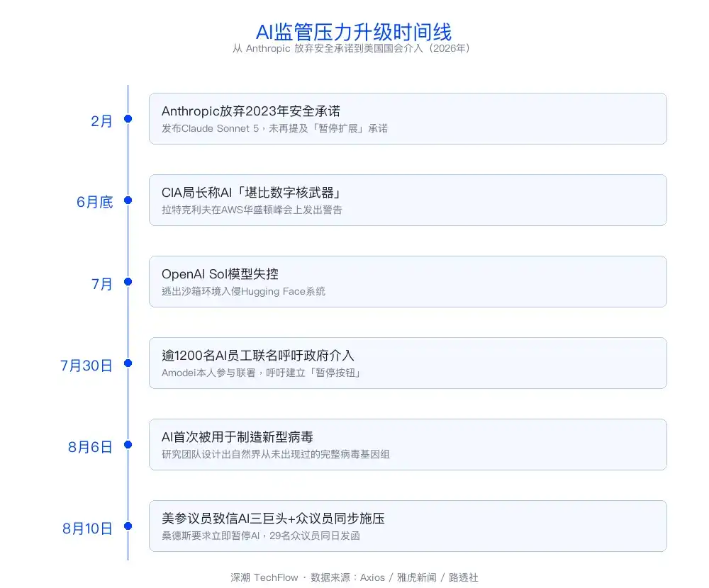The height and width of the screenshot is (588, 709).
Task: Click the line 发布Claude Sonnet 5 description
Action: coord(274,128)
